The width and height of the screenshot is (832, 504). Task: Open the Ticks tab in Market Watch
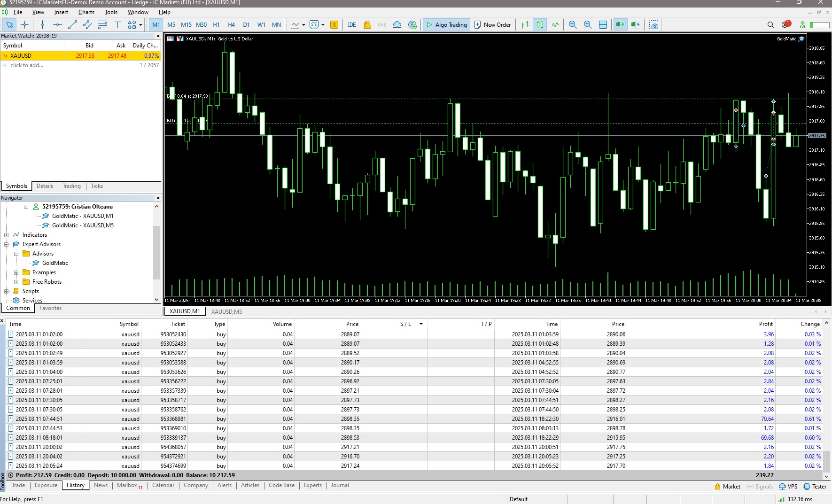tap(97, 186)
